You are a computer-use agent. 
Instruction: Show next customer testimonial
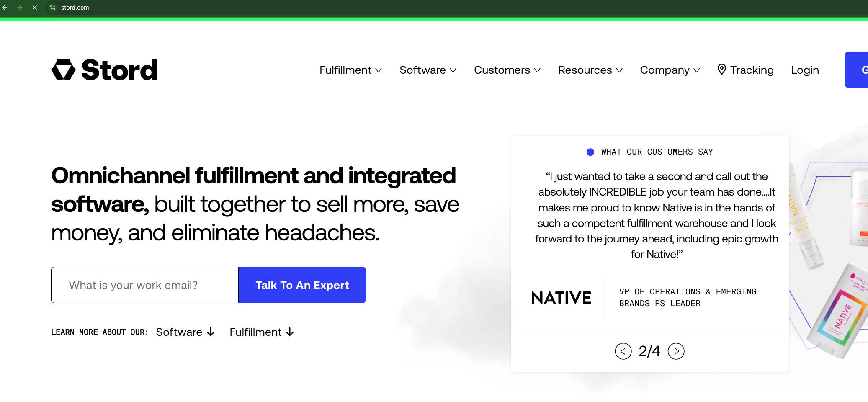coord(676,351)
